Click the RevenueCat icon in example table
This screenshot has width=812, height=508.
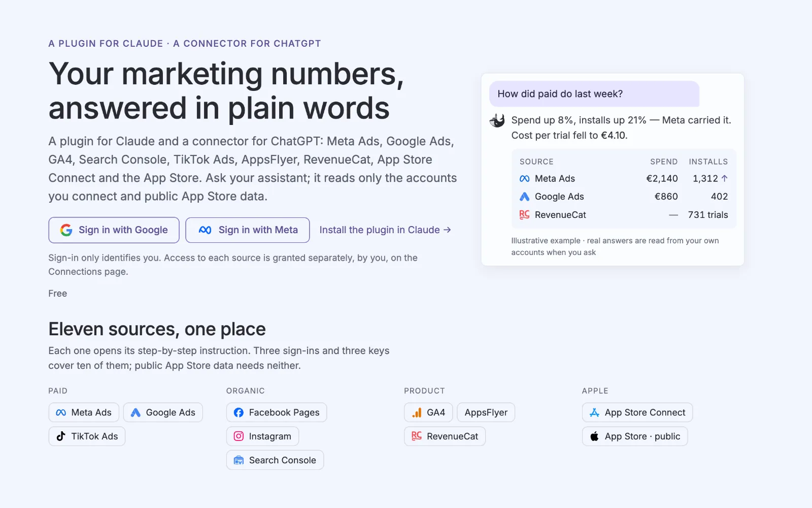(x=525, y=215)
